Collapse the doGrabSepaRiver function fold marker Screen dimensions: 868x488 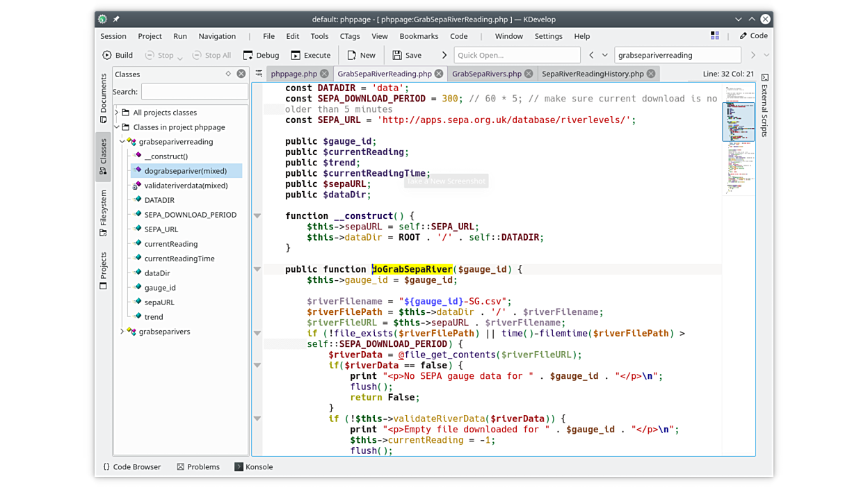tap(257, 269)
